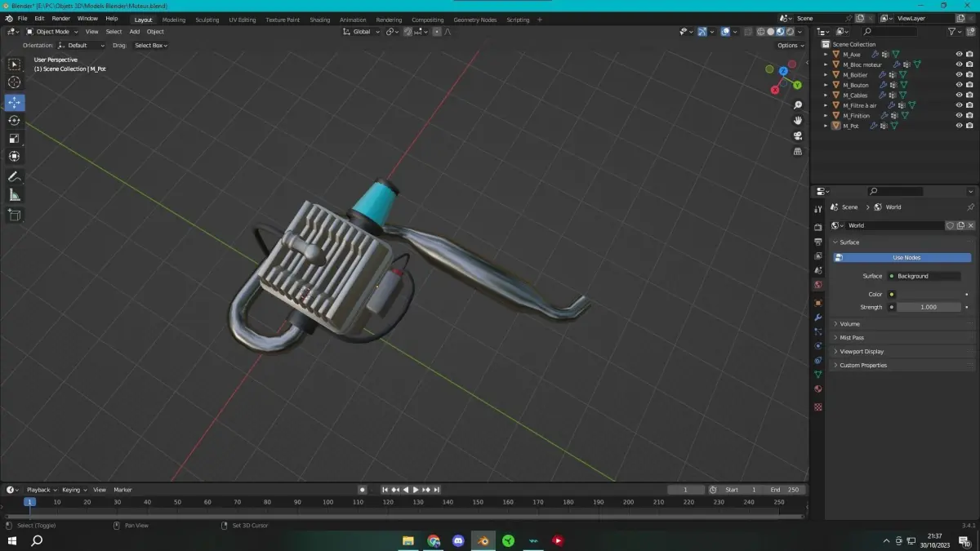Expand the Viewport Display panel

[902, 352]
